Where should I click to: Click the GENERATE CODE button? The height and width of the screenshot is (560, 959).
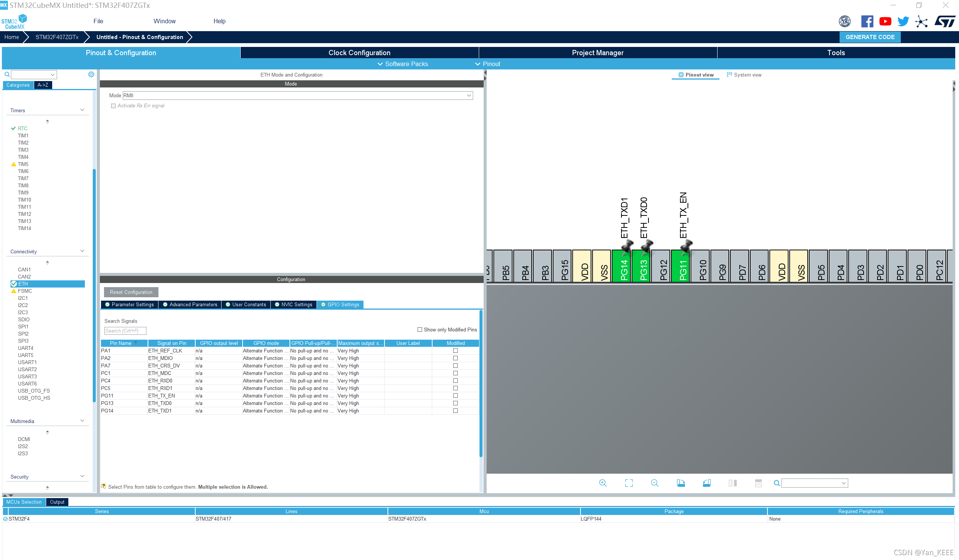(x=870, y=37)
